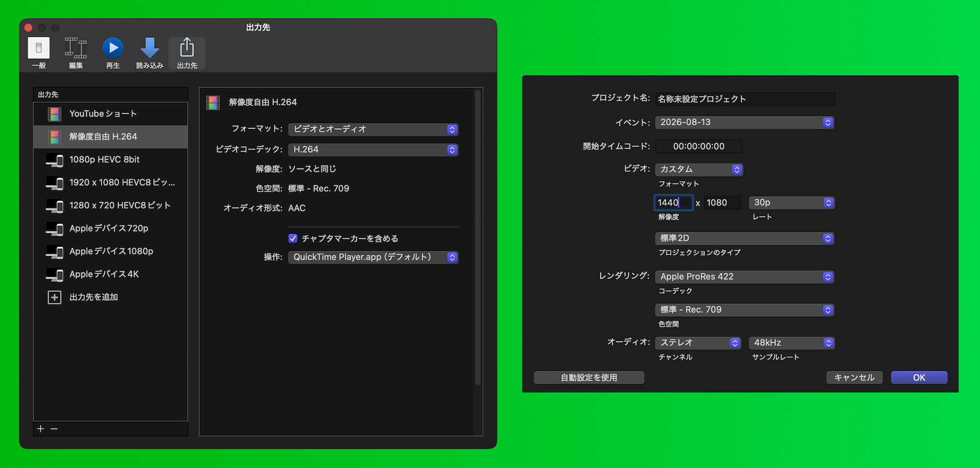Select the 解像度自由 H.264 destination
This screenshot has width=980, height=468.
tap(111, 137)
